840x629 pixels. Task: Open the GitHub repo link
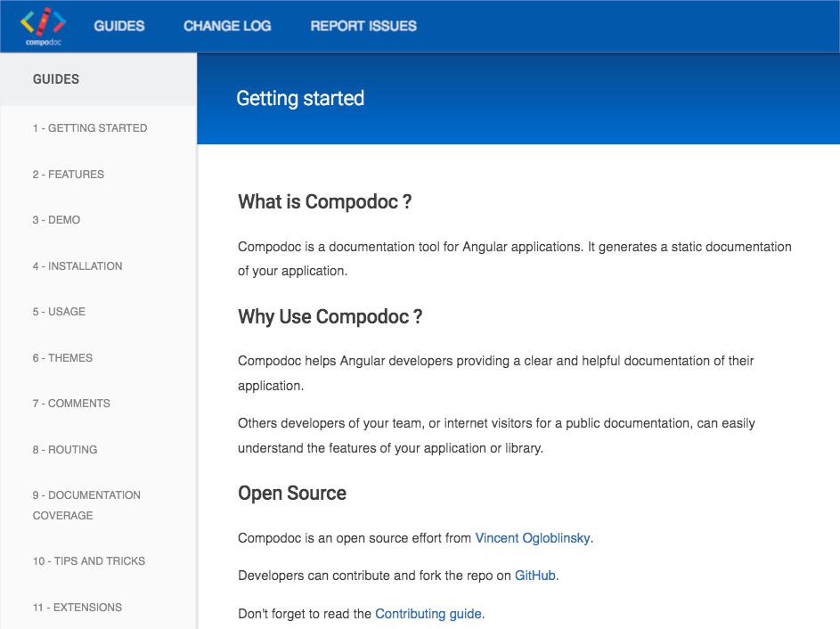coord(534,576)
